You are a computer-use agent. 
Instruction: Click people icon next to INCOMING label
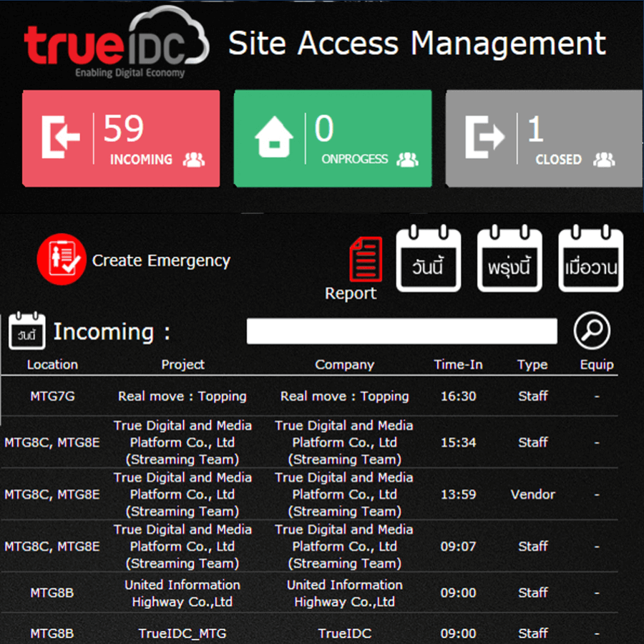click(194, 160)
